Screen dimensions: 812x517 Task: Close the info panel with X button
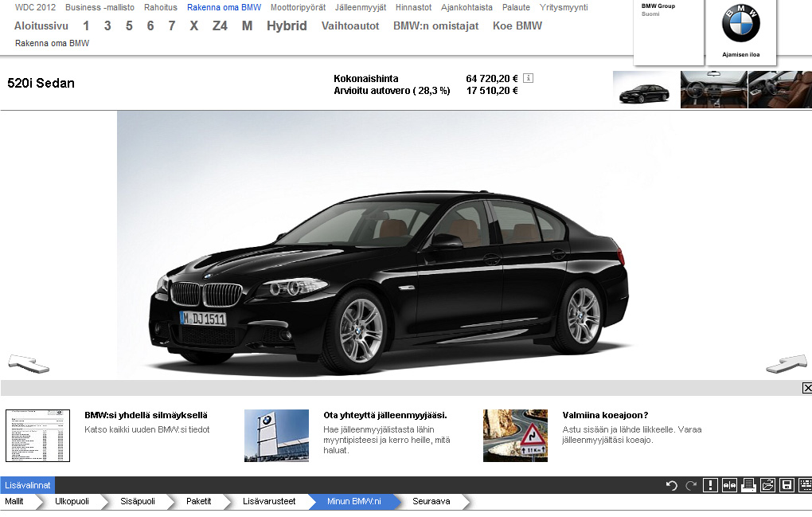(x=806, y=388)
